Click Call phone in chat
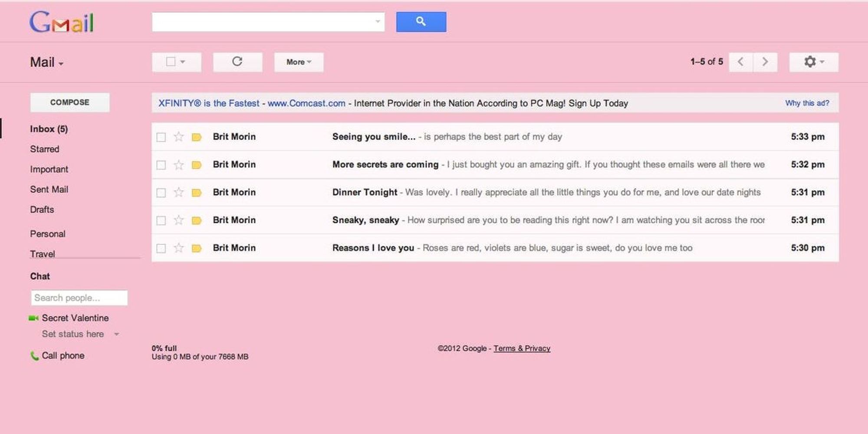Image resolution: width=868 pixels, height=434 pixels. tap(63, 355)
